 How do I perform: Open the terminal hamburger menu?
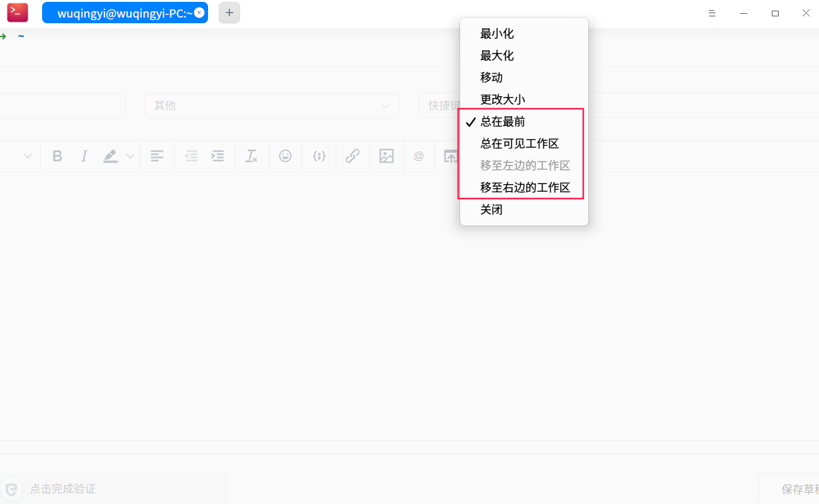pos(712,13)
